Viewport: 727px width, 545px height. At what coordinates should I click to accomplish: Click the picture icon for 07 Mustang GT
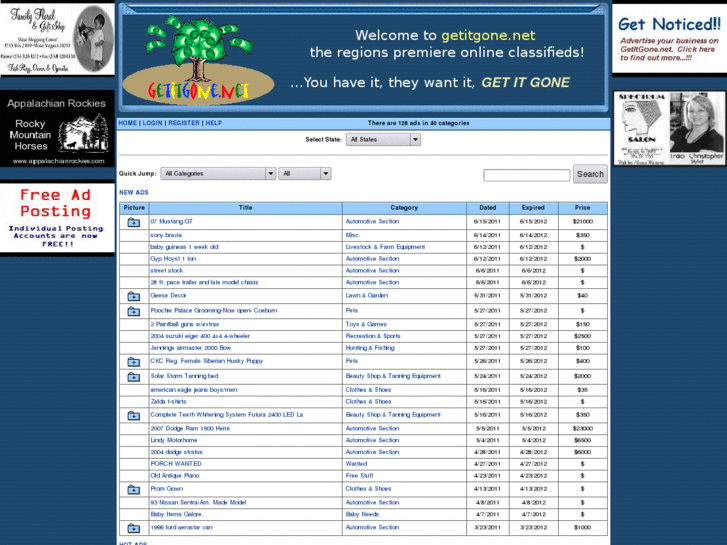coord(134,223)
